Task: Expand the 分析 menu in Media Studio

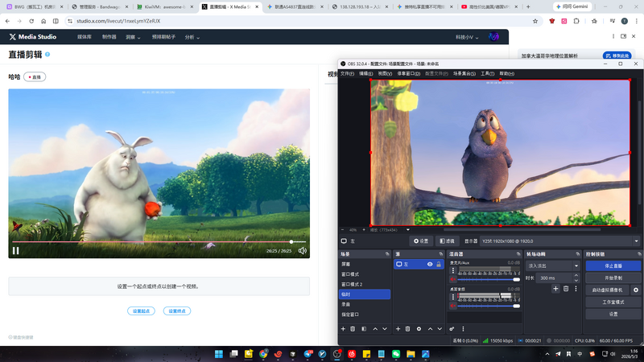Action: [192, 37]
